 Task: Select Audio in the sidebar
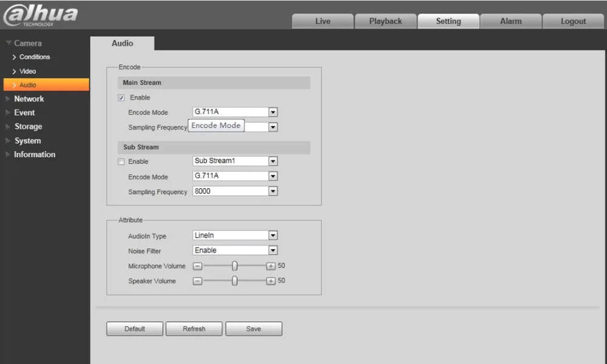(46, 85)
